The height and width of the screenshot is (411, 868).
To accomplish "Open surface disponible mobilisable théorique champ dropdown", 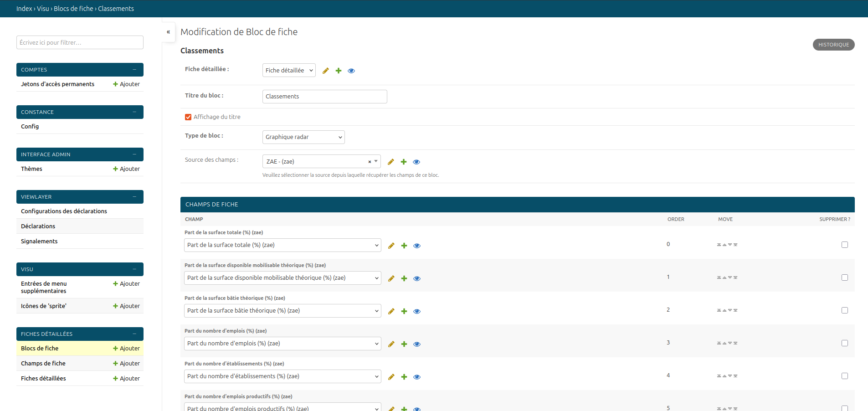I will tap(282, 278).
